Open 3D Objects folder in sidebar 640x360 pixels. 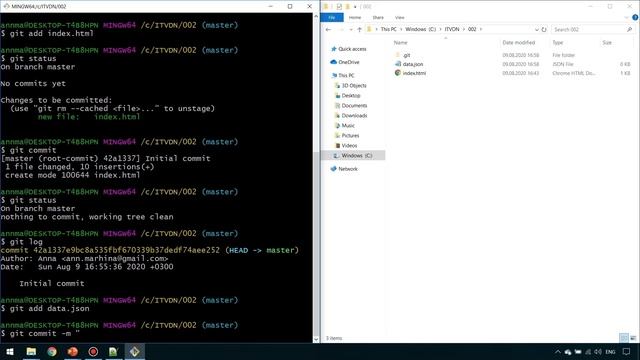click(350, 85)
